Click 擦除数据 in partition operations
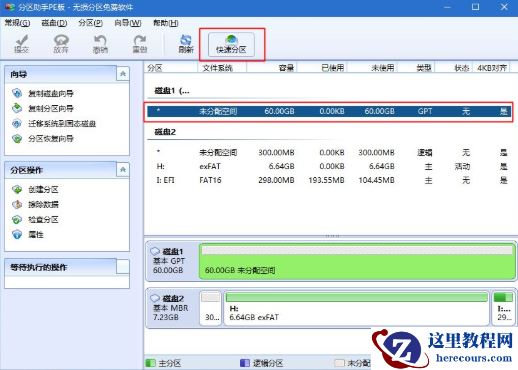 (x=43, y=204)
